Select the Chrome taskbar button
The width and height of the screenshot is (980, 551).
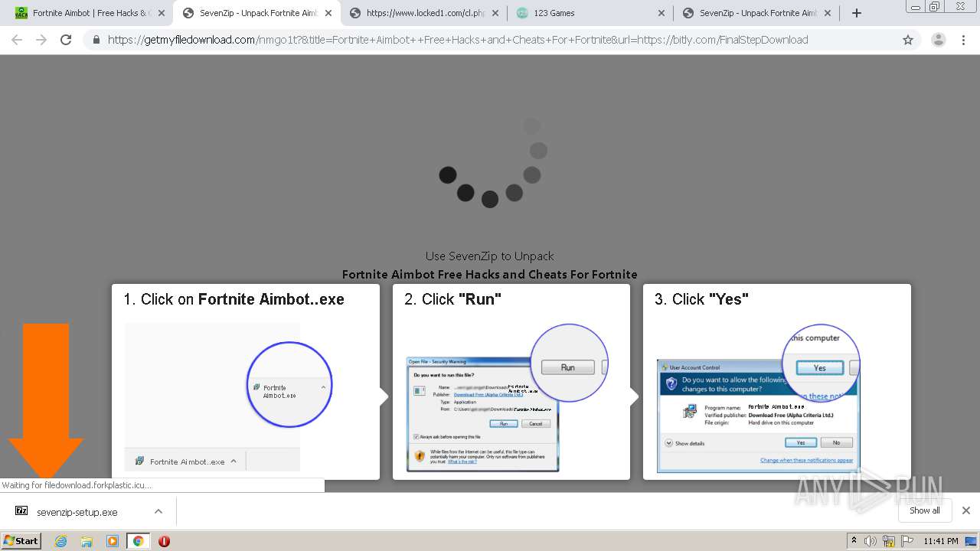coord(139,541)
